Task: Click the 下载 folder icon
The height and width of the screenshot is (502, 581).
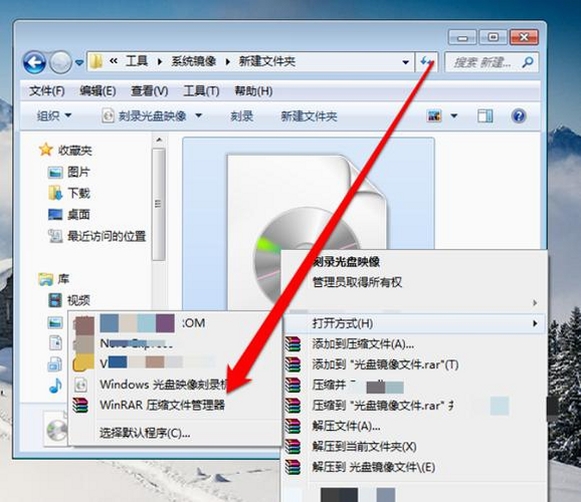Action: pyautogui.click(x=55, y=193)
